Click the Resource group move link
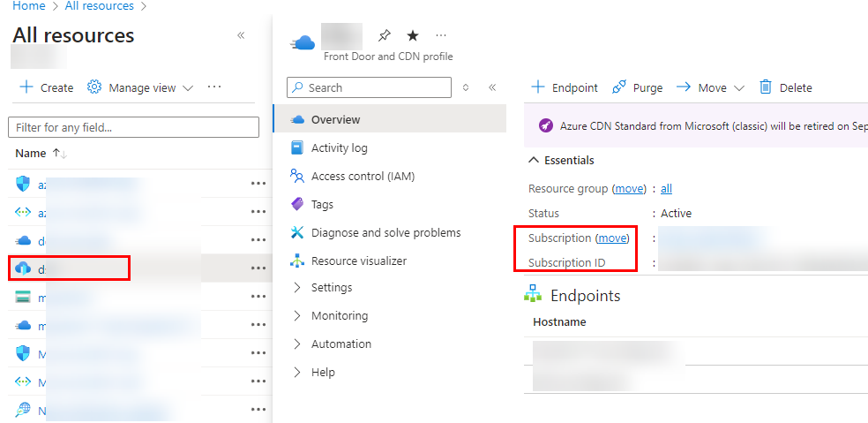The width and height of the screenshot is (868, 423). (629, 188)
